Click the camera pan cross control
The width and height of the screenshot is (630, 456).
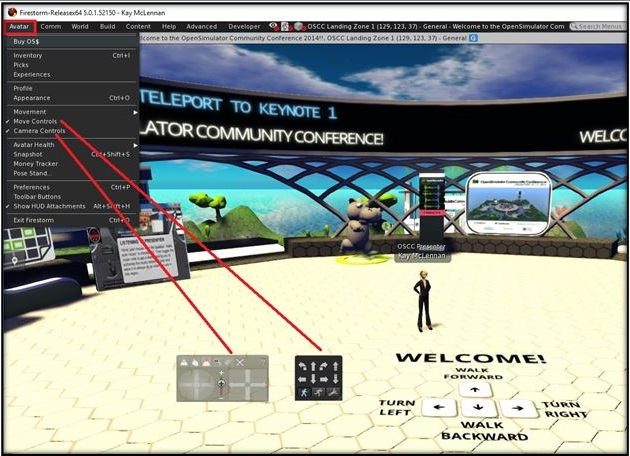[x=248, y=385]
